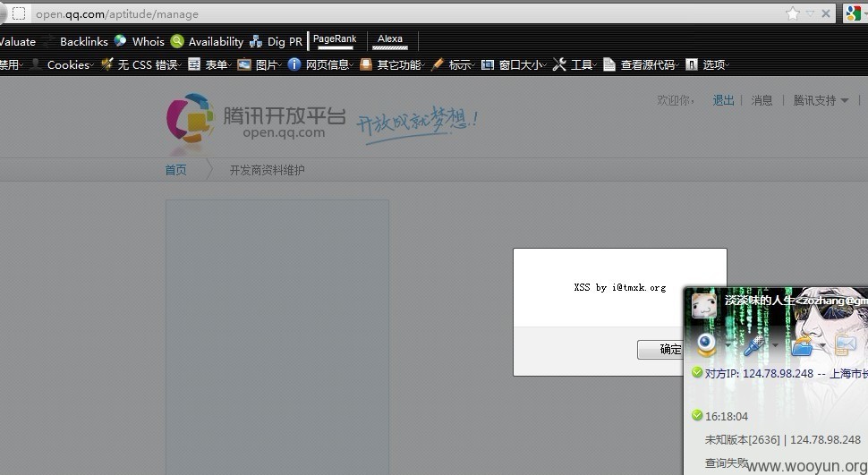The image size is (868, 475).
Task: Open the 工具 menu
Action: [x=583, y=64]
